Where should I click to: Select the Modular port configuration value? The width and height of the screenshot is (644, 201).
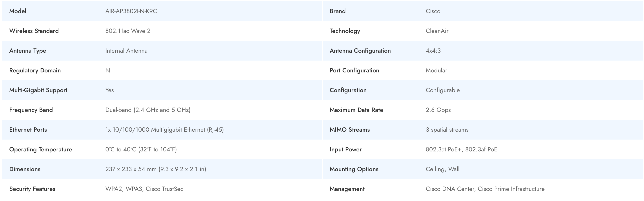coord(436,70)
